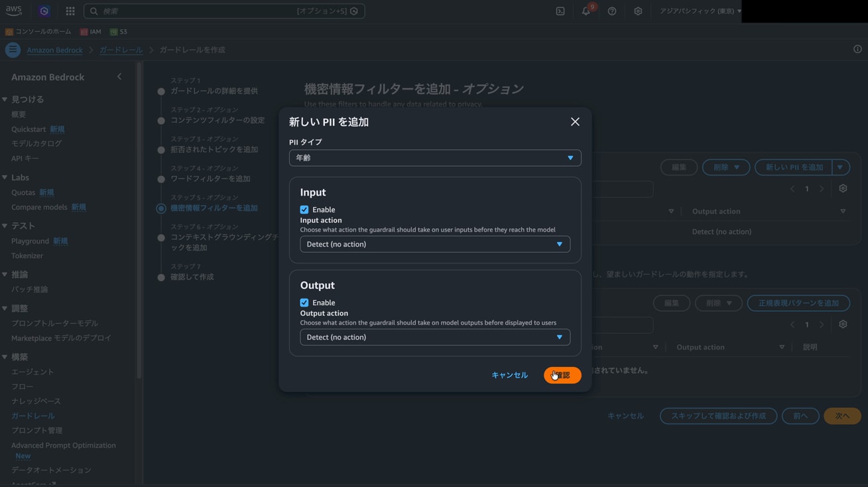Open the 削除 dropdown above the PII table
868x487 pixels.
[726, 167]
